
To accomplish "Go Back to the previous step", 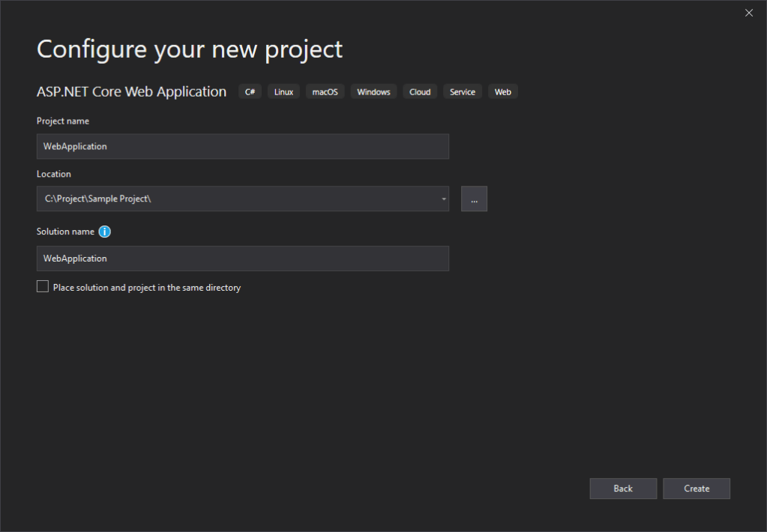I will point(623,489).
